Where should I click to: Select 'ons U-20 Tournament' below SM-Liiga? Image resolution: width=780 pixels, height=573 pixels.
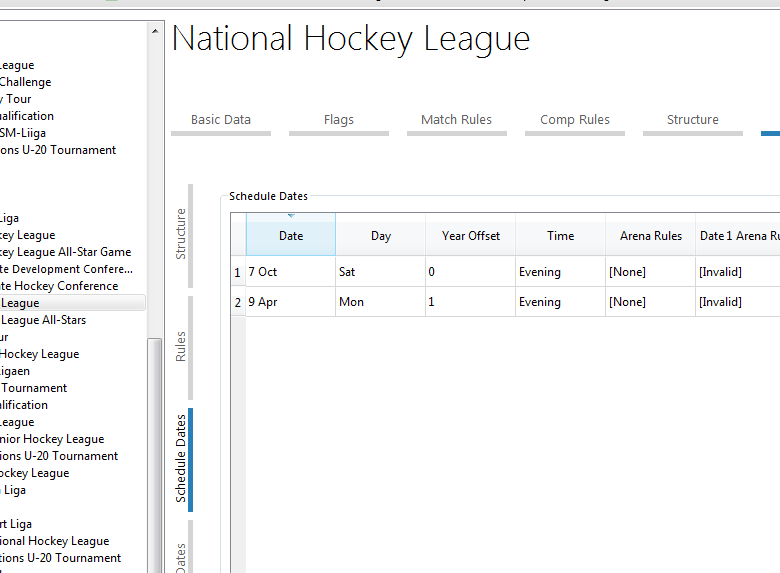[x=58, y=150]
